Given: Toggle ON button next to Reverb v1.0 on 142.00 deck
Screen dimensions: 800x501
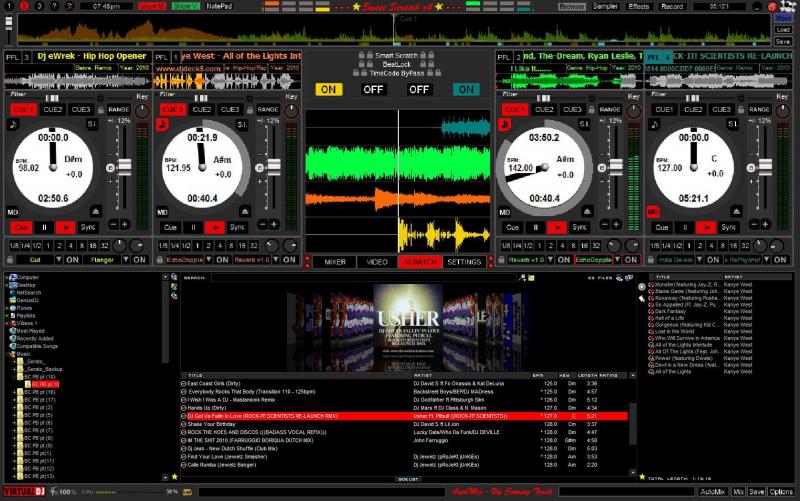Looking at the screenshot, I should point(564,260).
